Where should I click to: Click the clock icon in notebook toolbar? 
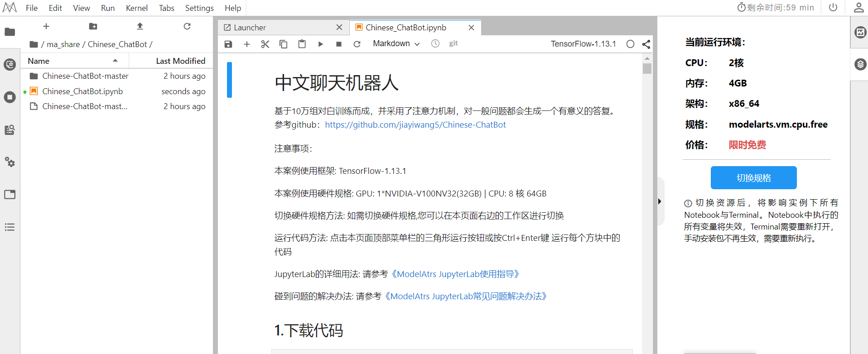[435, 43]
